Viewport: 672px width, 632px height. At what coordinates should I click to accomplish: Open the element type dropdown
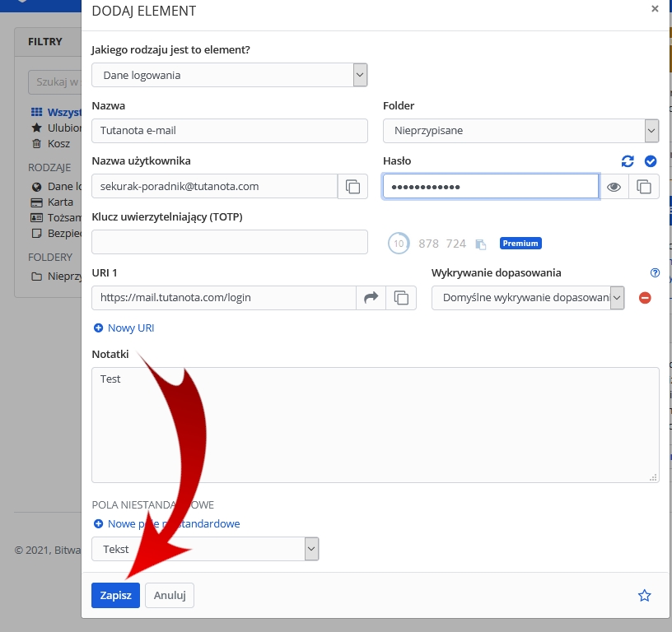[x=229, y=75]
